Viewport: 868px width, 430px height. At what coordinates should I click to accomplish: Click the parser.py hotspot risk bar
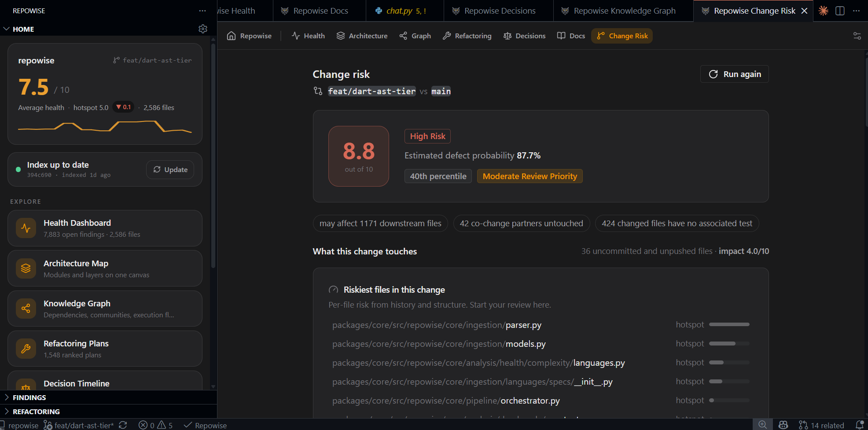click(729, 324)
